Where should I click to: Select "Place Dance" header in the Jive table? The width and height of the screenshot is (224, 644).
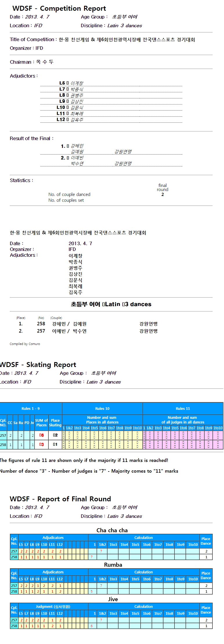(206, 610)
